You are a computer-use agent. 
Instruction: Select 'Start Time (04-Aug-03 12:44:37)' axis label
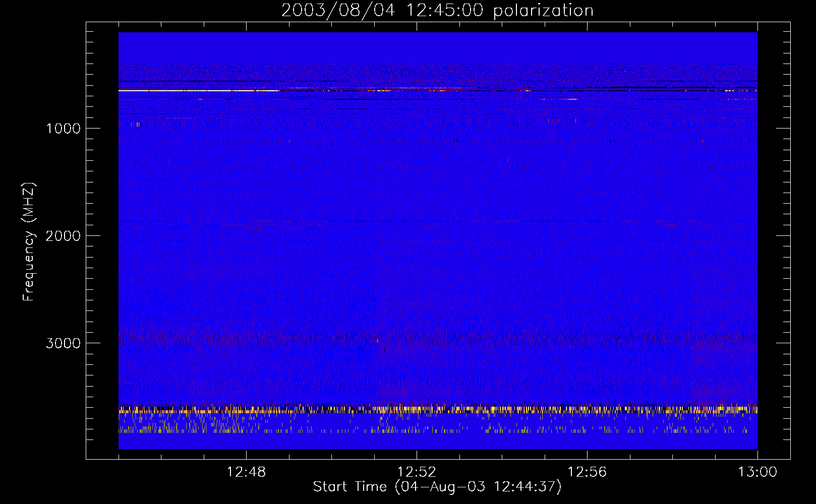[437, 487]
